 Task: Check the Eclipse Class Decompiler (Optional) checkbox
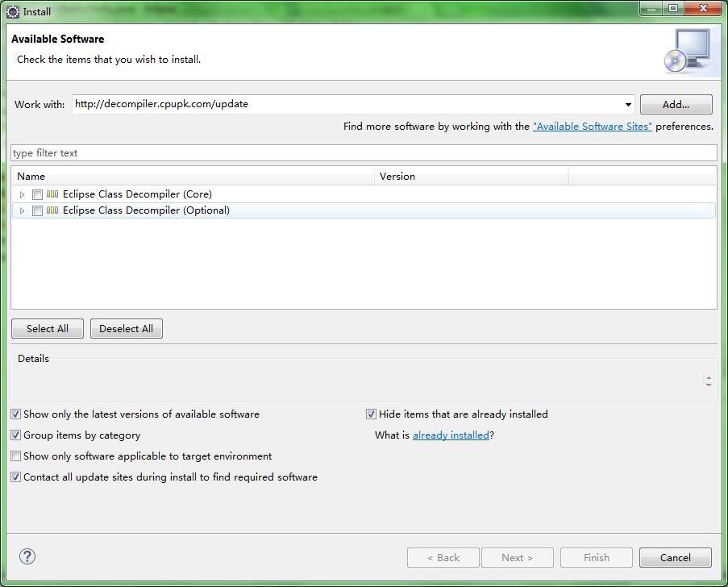38,210
